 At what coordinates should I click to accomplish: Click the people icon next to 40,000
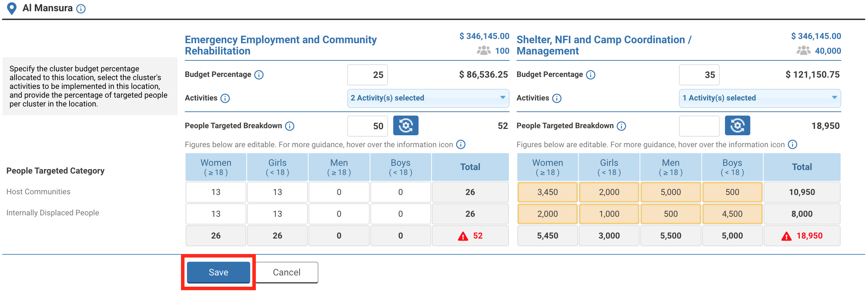[x=804, y=51]
